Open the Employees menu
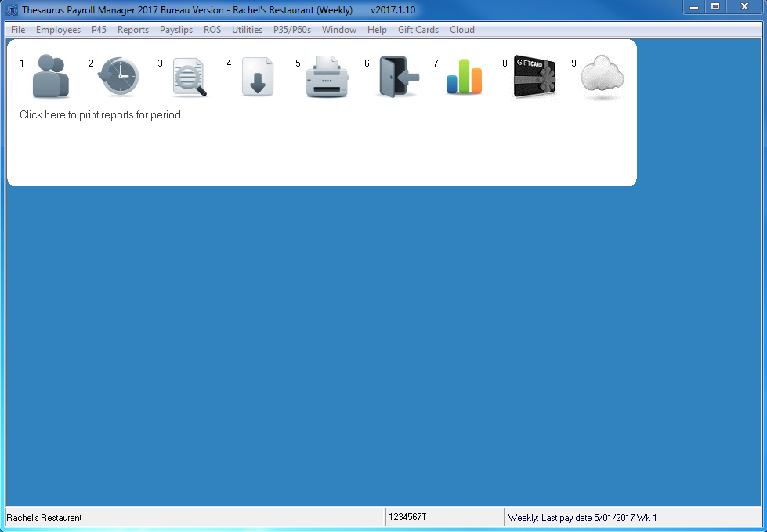767x532 pixels. [58, 30]
